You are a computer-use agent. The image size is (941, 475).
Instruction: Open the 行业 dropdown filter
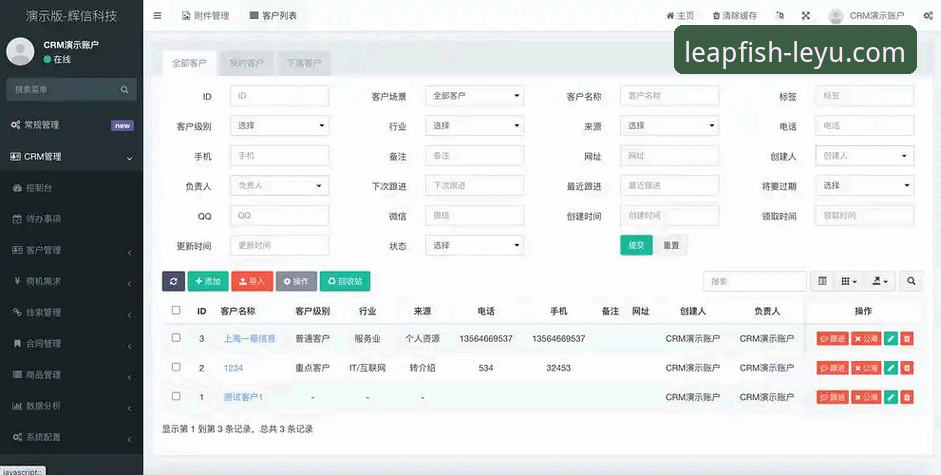474,126
